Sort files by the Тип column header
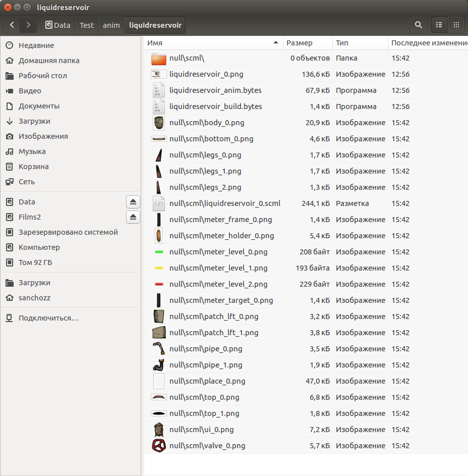This screenshot has height=476, width=468. pos(342,43)
